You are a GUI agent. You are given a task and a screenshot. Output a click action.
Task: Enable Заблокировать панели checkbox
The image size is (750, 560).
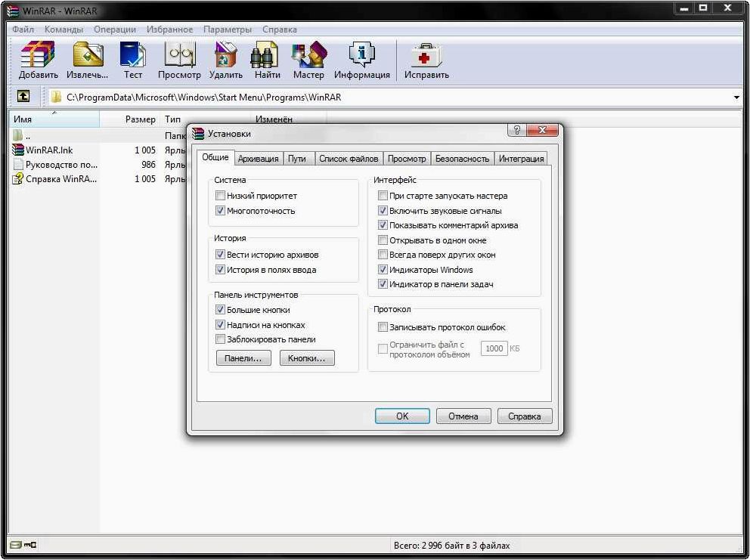[x=220, y=339]
